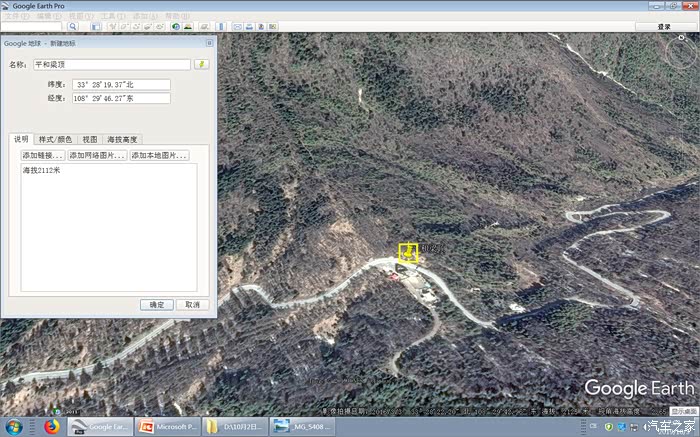700x437 pixels.
Task: Open the 添加(A) menu
Action: [x=146, y=16]
